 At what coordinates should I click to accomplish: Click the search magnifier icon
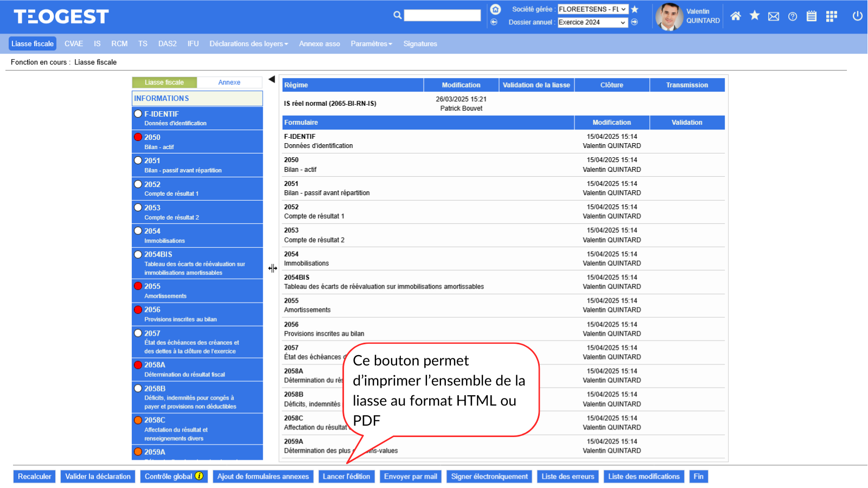pyautogui.click(x=398, y=15)
